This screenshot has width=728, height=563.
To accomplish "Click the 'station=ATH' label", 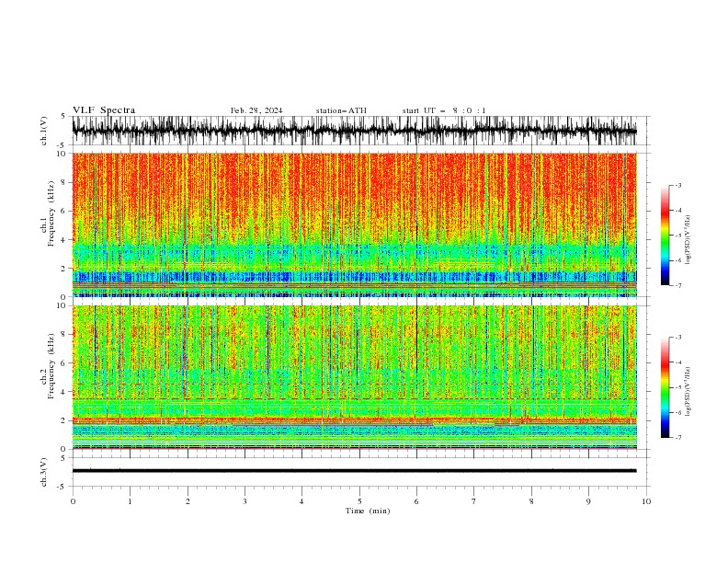I will tap(341, 110).
